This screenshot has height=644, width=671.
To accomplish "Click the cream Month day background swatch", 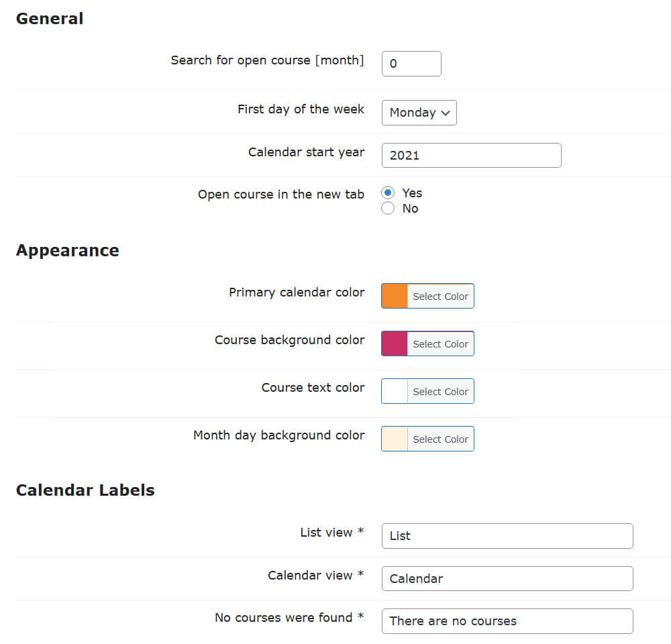I will [395, 439].
